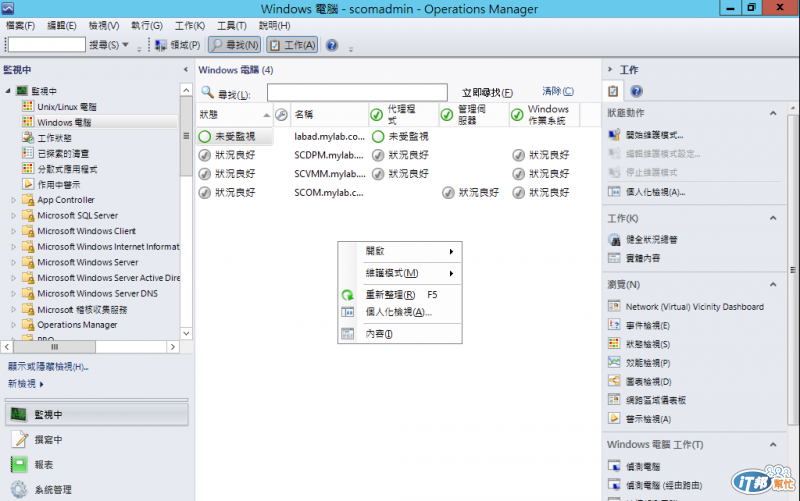Image resolution: width=800 pixels, height=501 pixels.
Task: Click the maintenance mode wrench column header
Action: point(281,115)
